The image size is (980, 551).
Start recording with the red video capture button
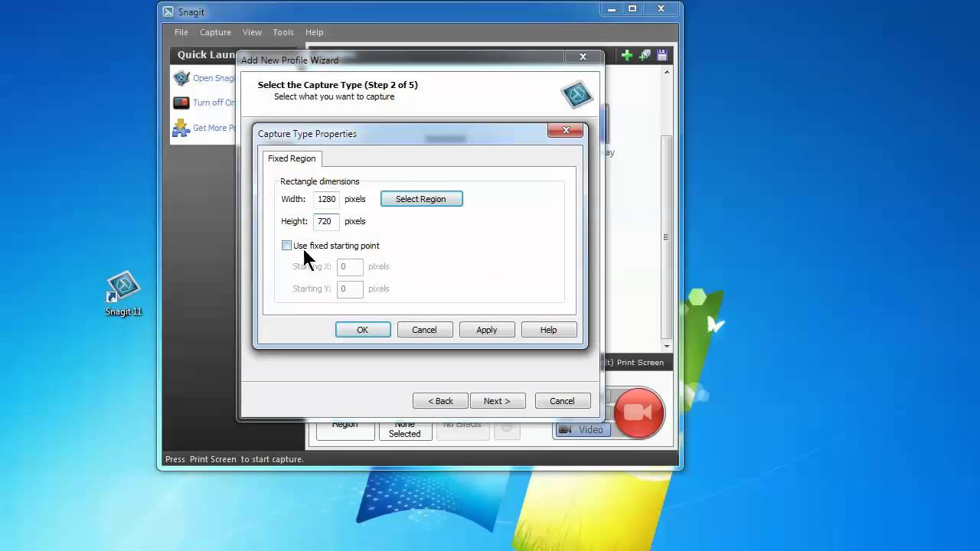click(639, 413)
